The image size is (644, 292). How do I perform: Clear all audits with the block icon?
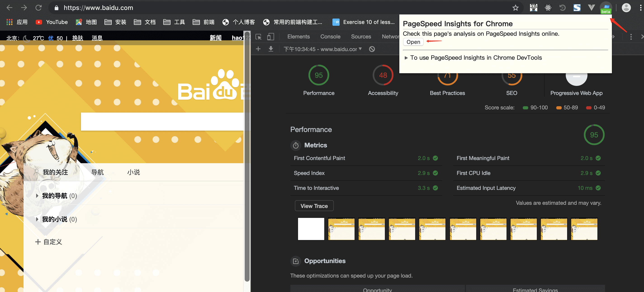[x=372, y=49]
